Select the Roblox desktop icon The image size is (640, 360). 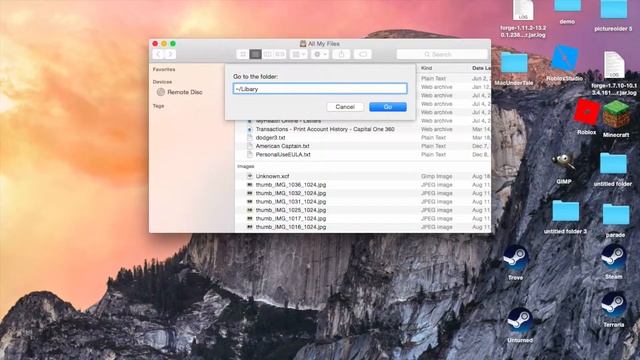pos(587,118)
